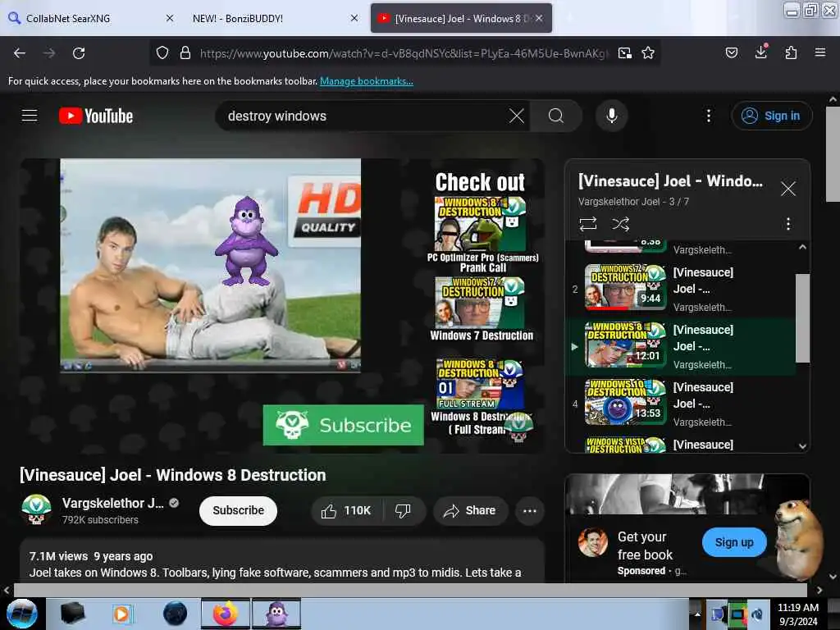Toggle shuffle playlist

tap(620, 224)
